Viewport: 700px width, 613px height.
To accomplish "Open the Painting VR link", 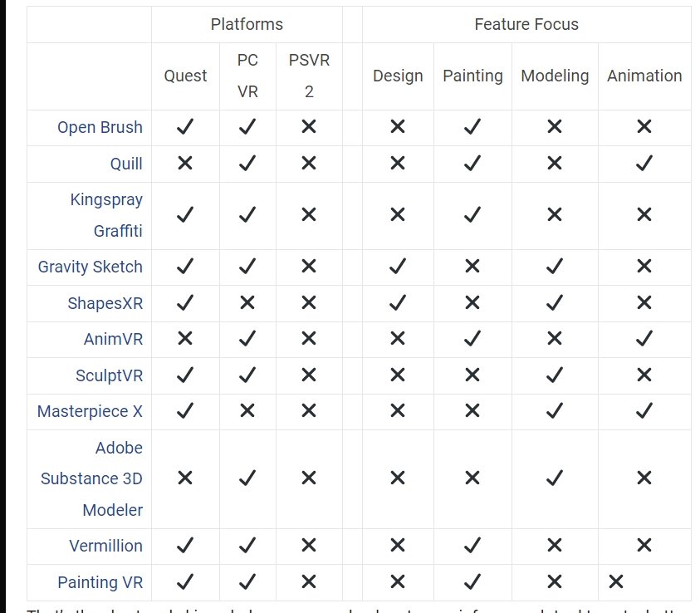I will tap(100, 582).
